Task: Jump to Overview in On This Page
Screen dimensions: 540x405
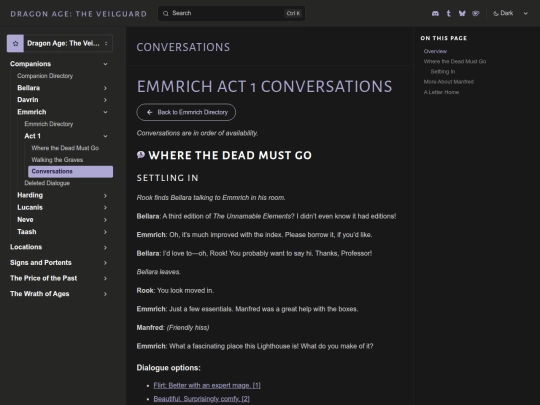Action: click(x=435, y=51)
